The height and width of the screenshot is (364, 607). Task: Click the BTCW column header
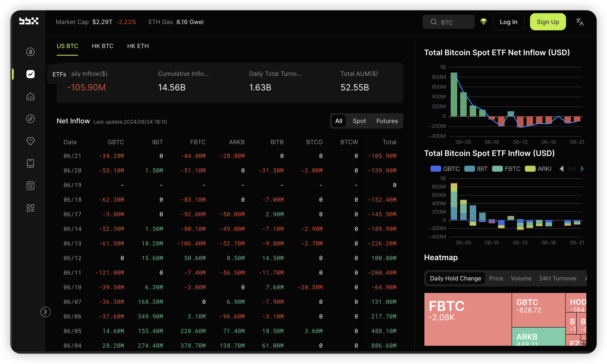349,142
